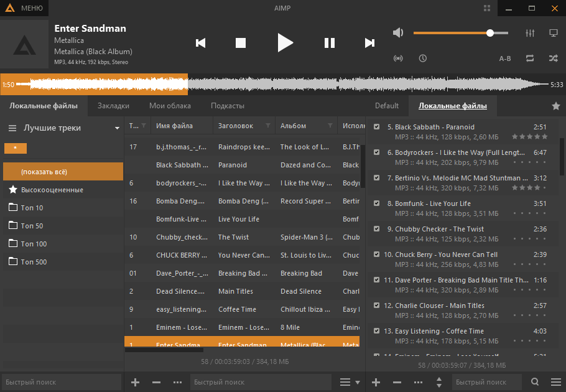
Task: Seek in the waveform progress bar
Action: pyautogui.click(x=282, y=85)
